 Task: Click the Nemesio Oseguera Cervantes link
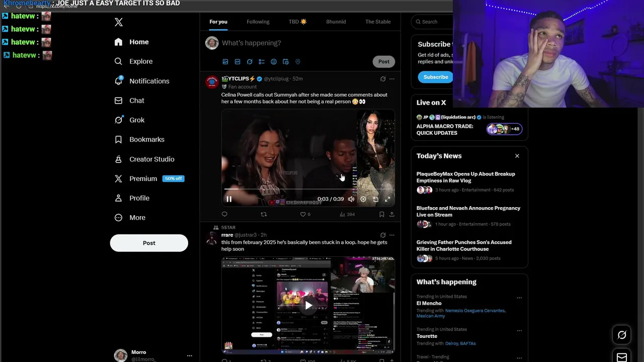pos(475,311)
